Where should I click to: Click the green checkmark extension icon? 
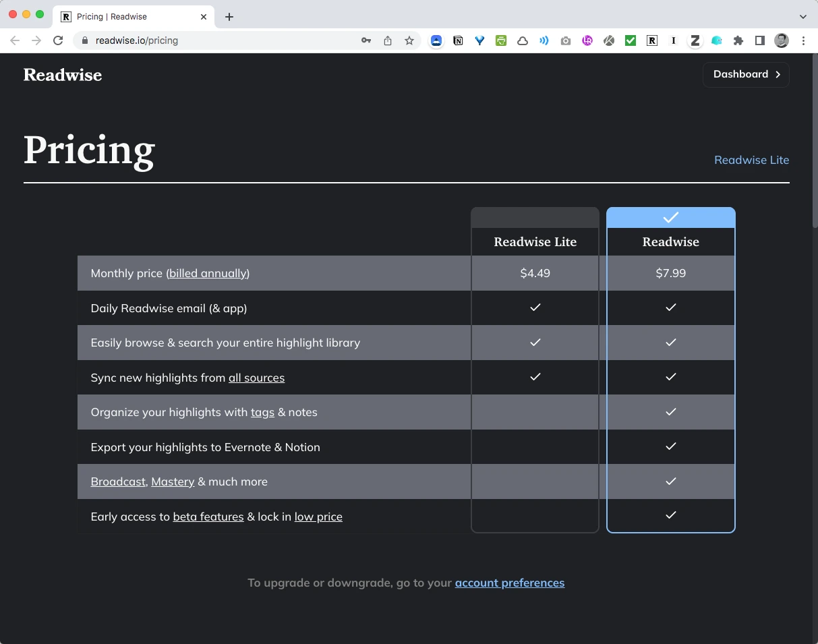point(631,40)
